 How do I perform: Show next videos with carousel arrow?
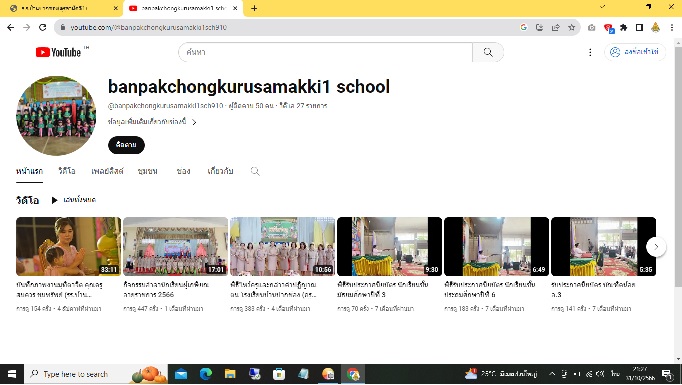pyautogui.click(x=656, y=247)
